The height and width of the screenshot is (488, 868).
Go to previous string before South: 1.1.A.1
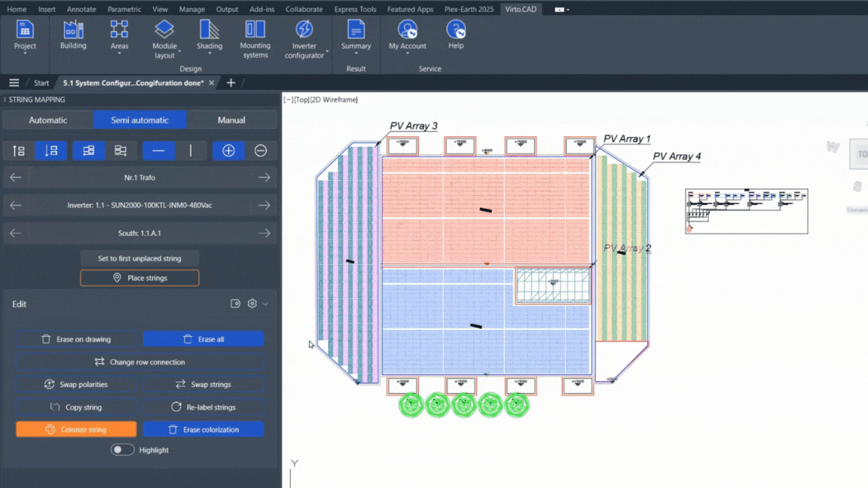click(16, 233)
